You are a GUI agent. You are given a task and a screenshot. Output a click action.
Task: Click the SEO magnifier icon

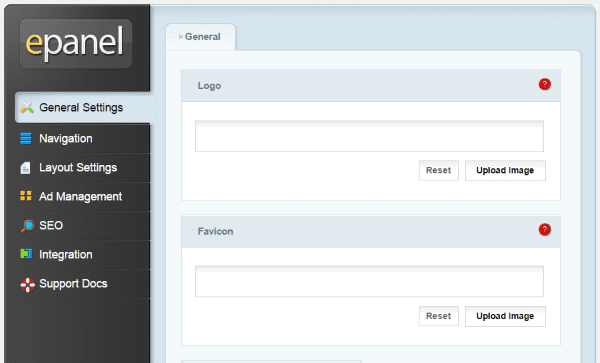click(x=27, y=226)
